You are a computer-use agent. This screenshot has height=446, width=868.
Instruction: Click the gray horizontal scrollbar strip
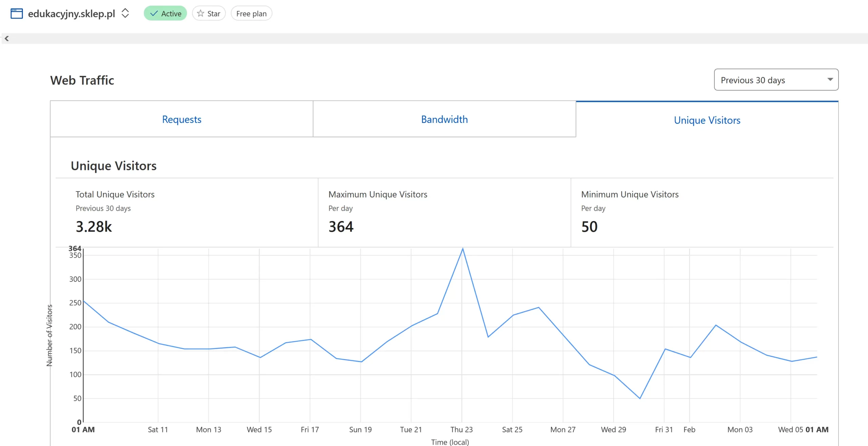point(434,38)
